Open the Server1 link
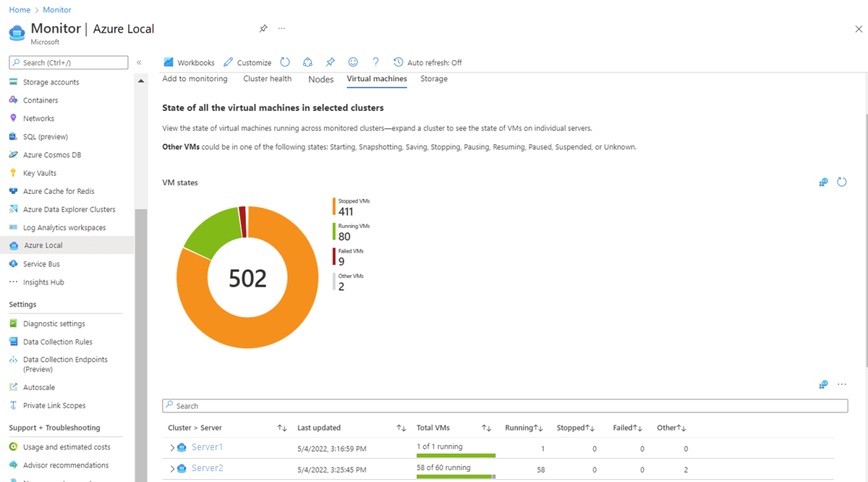 click(207, 447)
